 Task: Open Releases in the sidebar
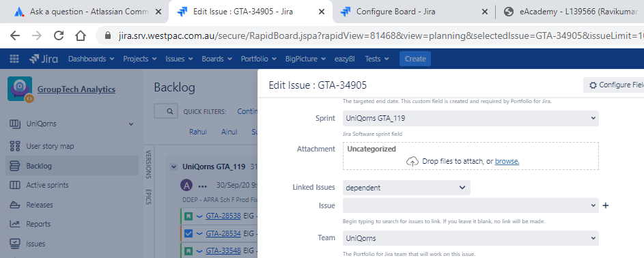tap(72, 205)
